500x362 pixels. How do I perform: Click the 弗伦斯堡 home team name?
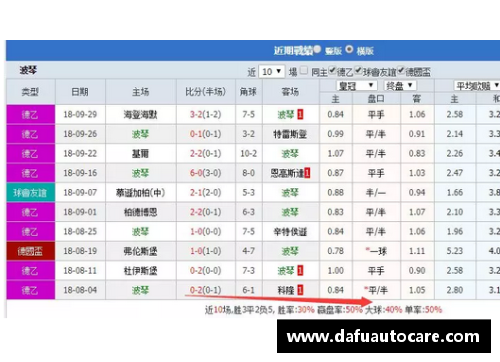[140, 251]
